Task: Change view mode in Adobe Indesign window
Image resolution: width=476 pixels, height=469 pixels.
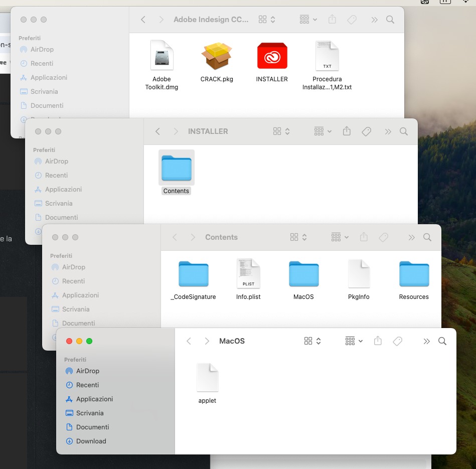Action: coord(267,20)
